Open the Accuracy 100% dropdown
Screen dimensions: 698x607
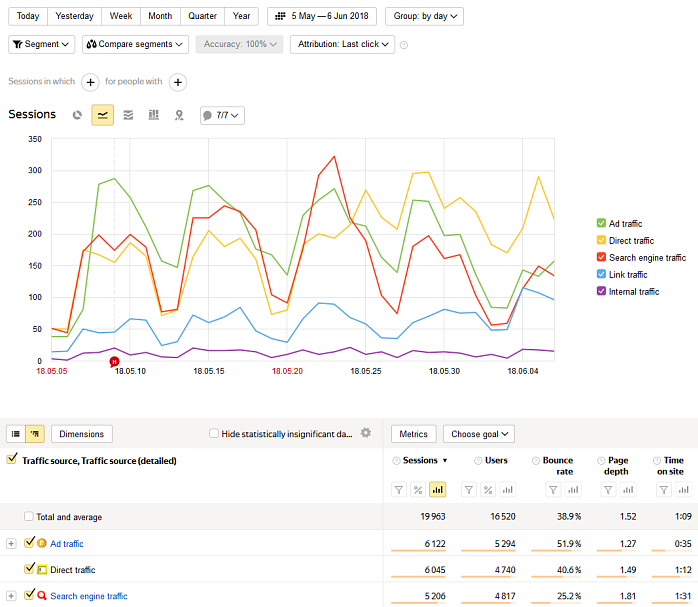[x=239, y=44]
